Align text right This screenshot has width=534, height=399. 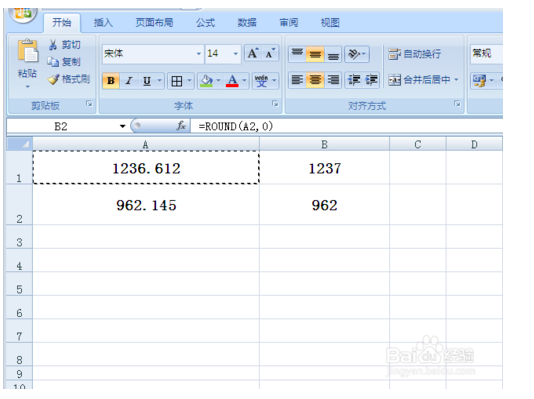click(333, 80)
